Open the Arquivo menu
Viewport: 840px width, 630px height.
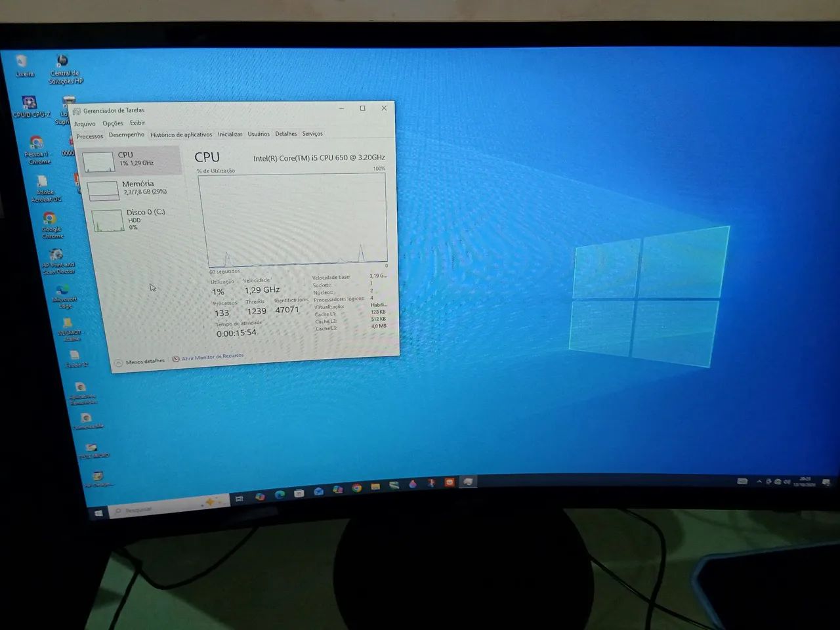pyautogui.click(x=85, y=124)
